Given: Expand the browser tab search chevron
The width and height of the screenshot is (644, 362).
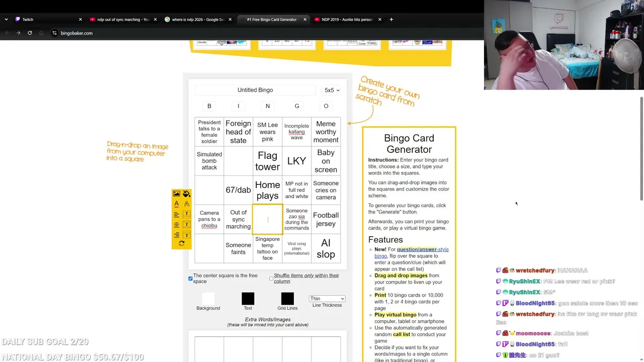Looking at the screenshot, I should pos(6,20).
